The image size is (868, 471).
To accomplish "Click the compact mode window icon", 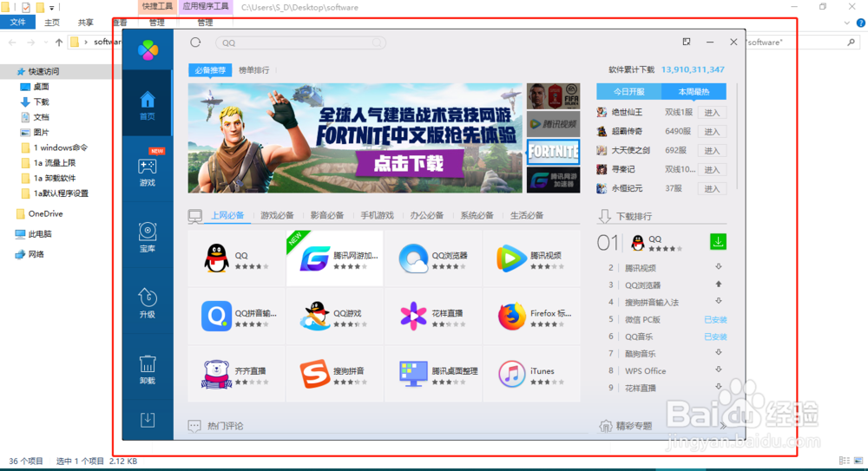I will pyautogui.click(x=687, y=42).
